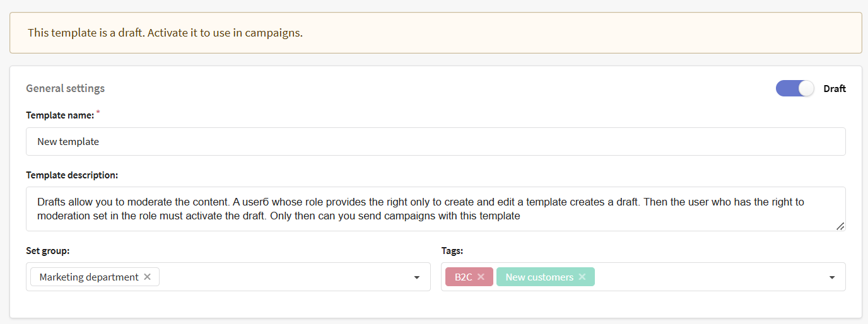Select the B2C tag label
This screenshot has width=868, height=324.
(463, 277)
